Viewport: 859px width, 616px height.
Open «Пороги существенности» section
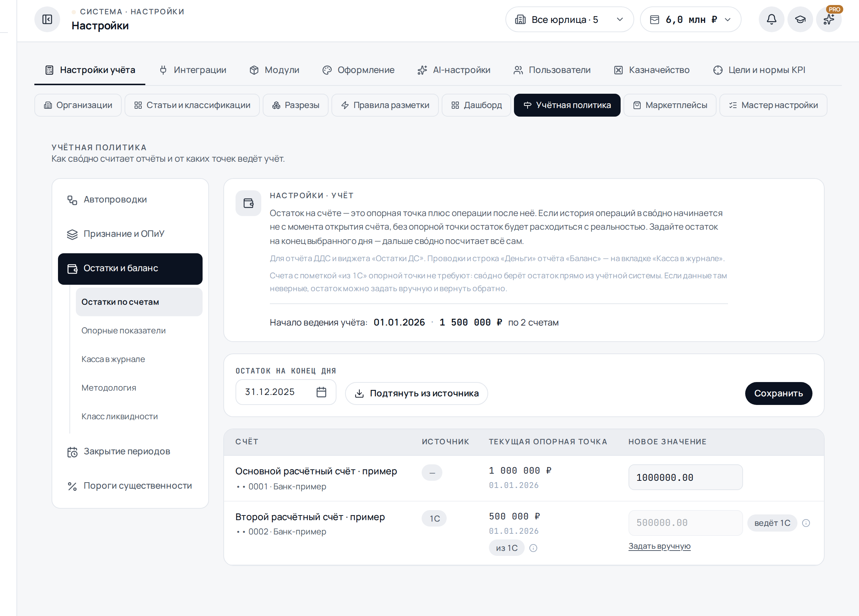(130, 486)
